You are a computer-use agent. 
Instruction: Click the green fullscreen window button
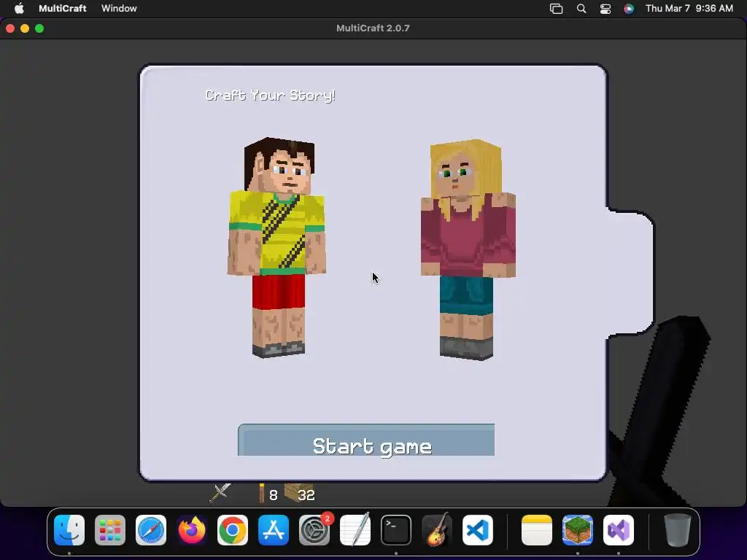(x=39, y=28)
